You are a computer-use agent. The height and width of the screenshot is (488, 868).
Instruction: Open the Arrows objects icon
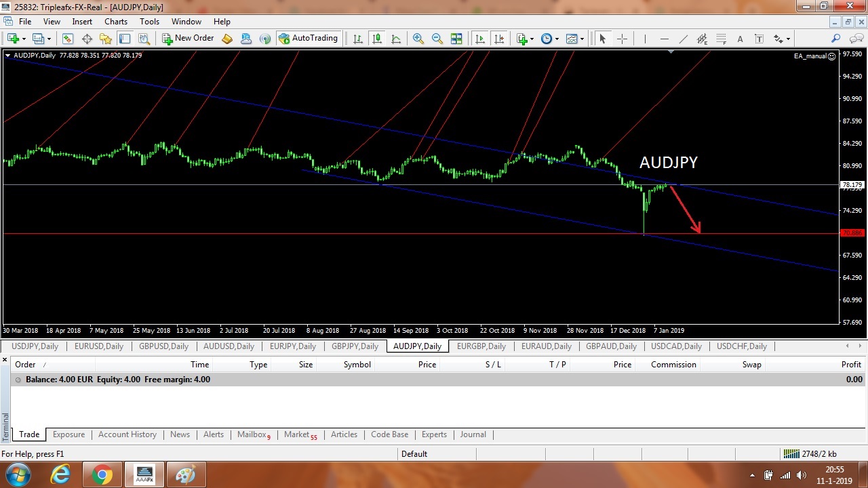[x=778, y=39]
